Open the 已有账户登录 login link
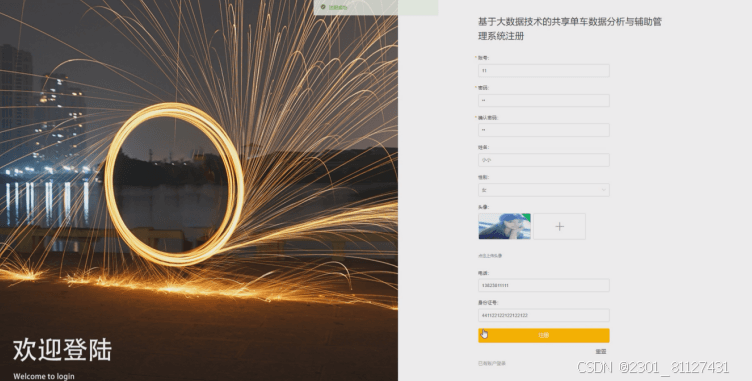This screenshot has height=381, width=752. [x=492, y=364]
